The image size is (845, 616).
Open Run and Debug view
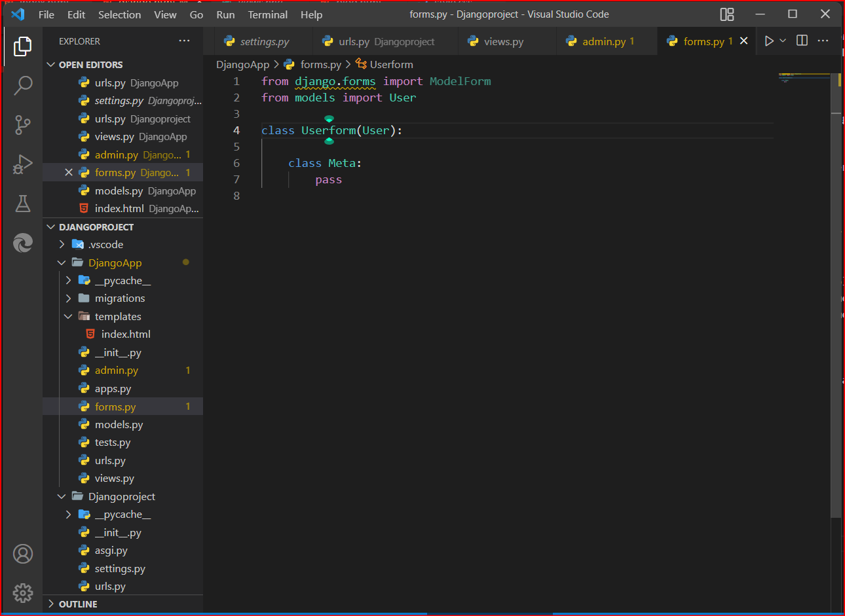[x=23, y=164]
